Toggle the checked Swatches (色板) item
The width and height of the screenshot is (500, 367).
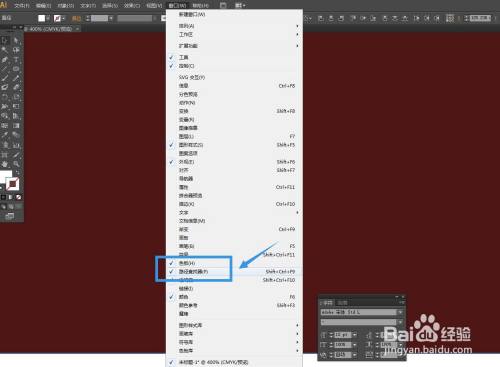[x=234, y=263]
